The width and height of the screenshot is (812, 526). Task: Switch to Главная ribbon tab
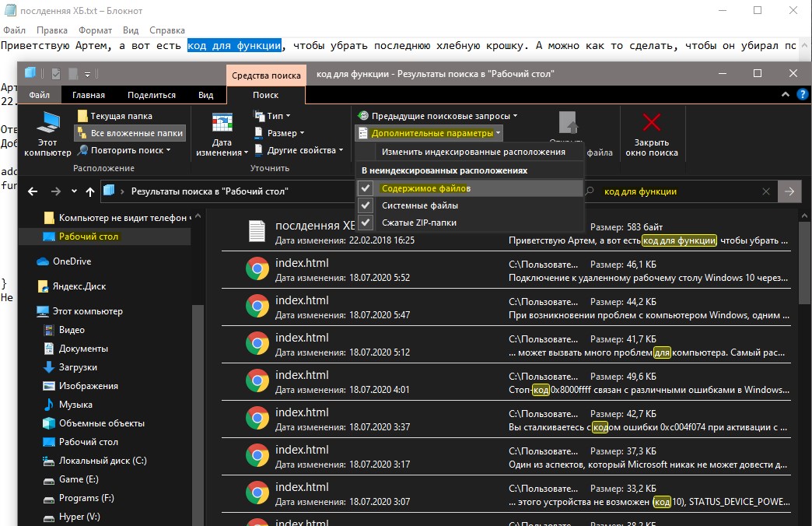[x=89, y=95]
